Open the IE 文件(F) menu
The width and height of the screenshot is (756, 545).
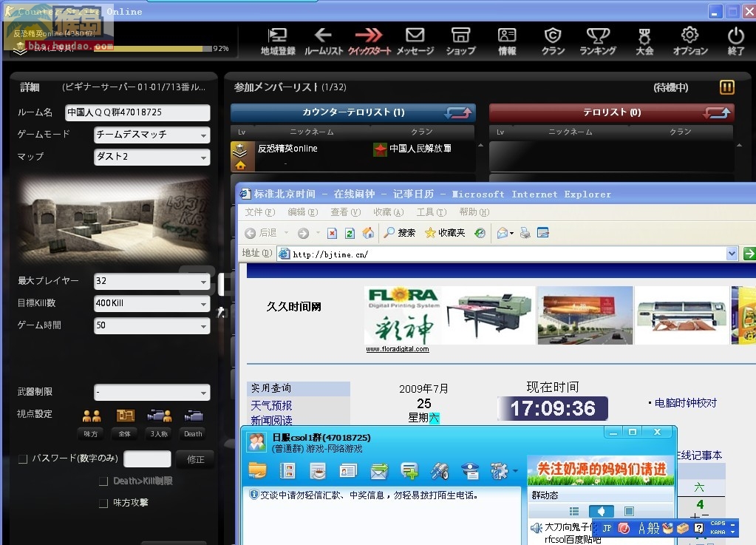tap(260, 212)
